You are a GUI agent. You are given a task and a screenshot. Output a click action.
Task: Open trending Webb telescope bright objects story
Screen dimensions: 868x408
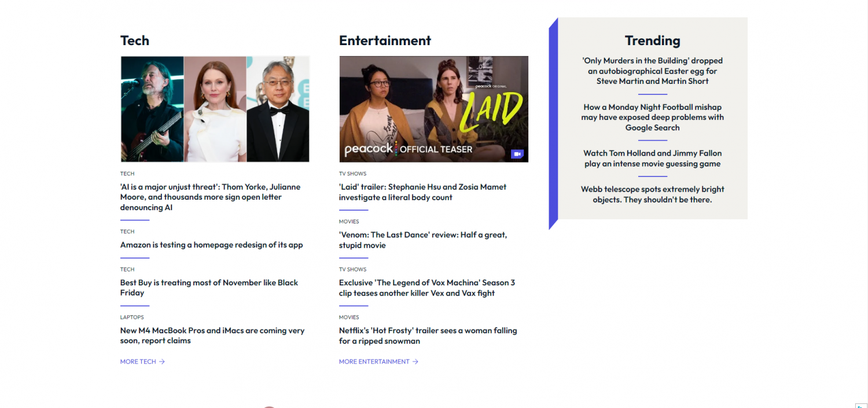653,194
